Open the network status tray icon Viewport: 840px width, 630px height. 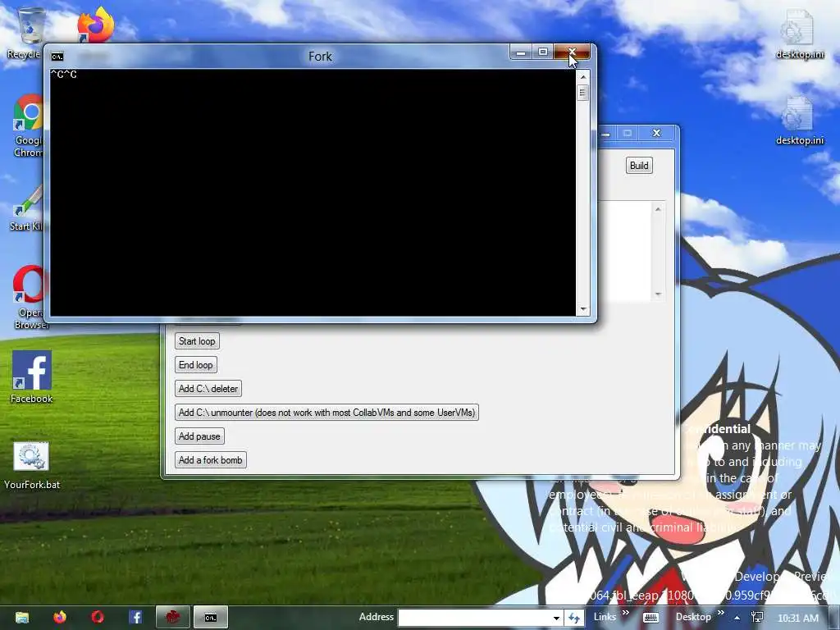757,617
